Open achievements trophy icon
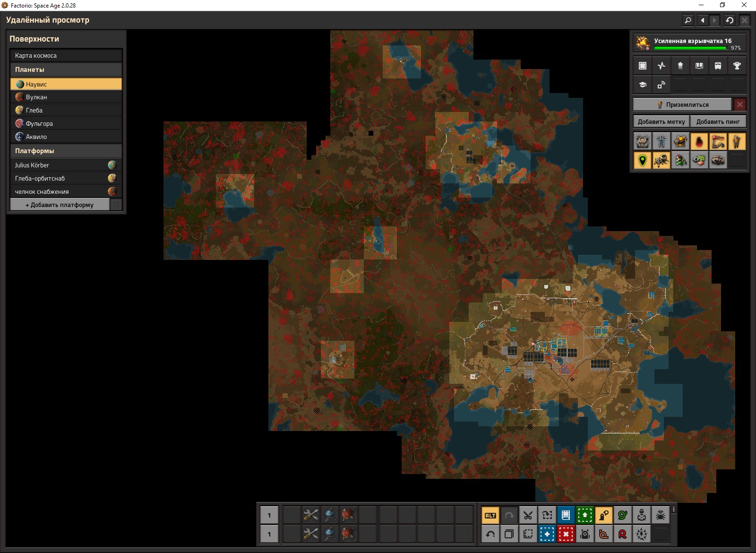 point(737,66)
